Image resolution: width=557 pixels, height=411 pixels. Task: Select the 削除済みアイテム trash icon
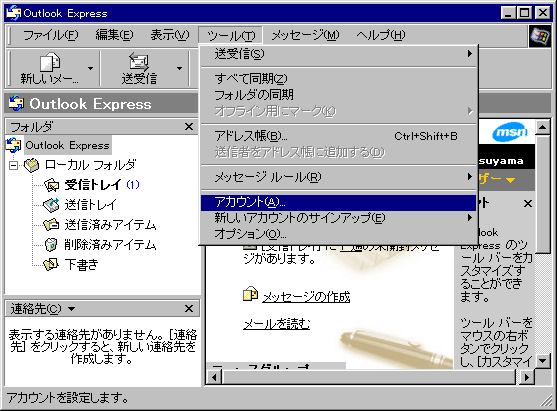(51, 244)
